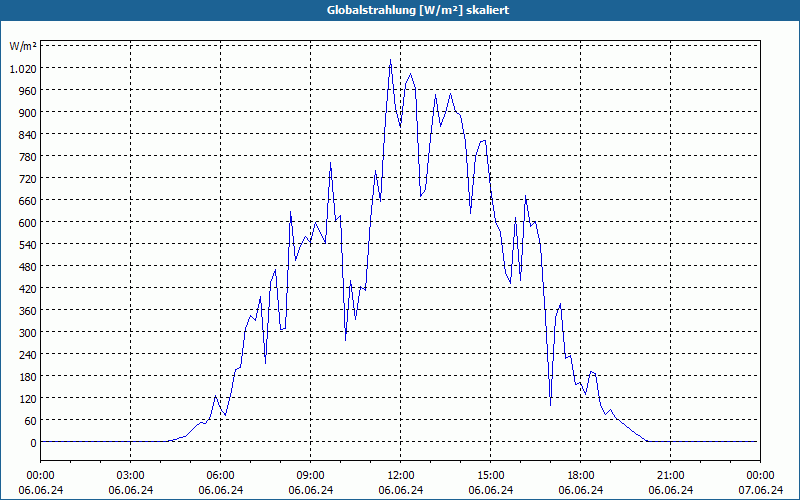The width and height of the screenshot is (800, 500).
Task: Select the 900 y-axis value
Action: (27, 112)
